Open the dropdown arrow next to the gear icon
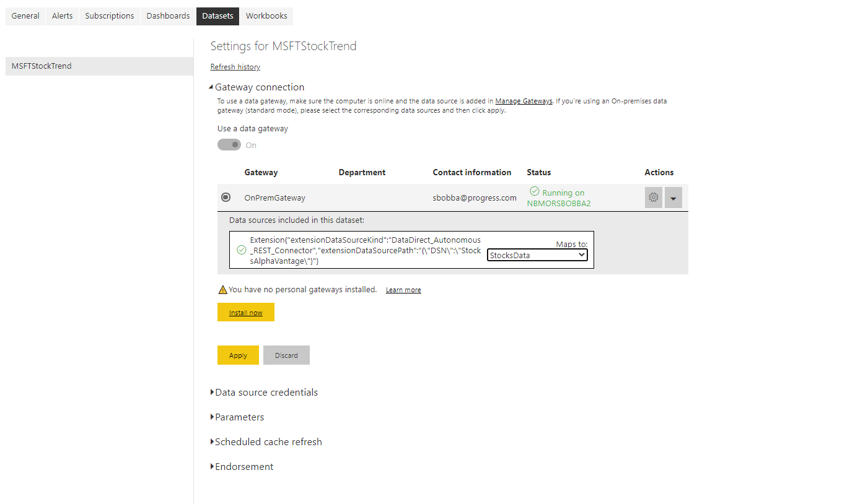Viewport: 855px width, 504px height. tap(673, 198)
